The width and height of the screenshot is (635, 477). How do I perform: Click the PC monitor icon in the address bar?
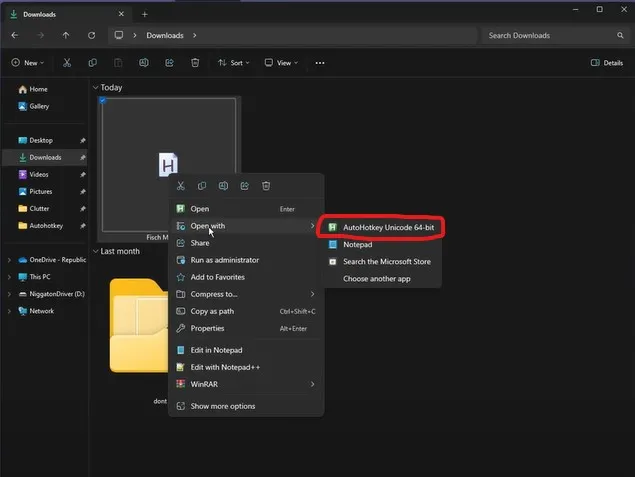pyautogui.click(x=119, y=35)
